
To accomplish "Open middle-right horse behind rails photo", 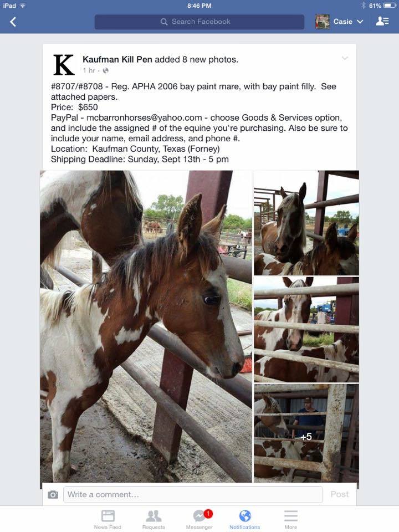I will [x=306, y=330].
